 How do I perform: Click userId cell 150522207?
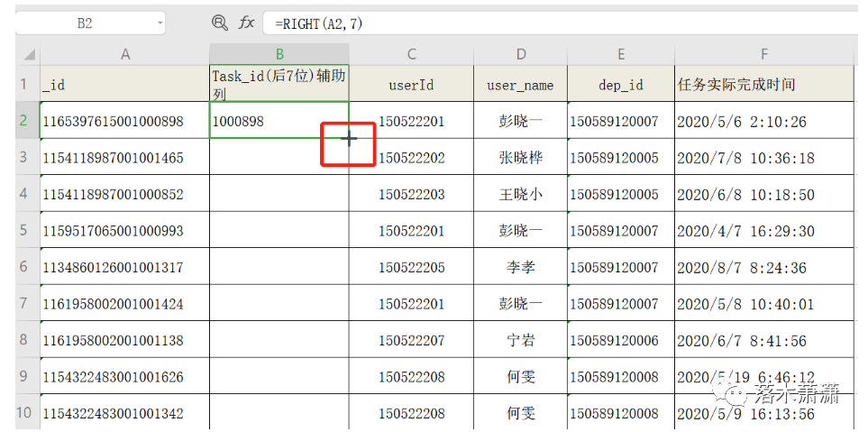click(411, 339)
